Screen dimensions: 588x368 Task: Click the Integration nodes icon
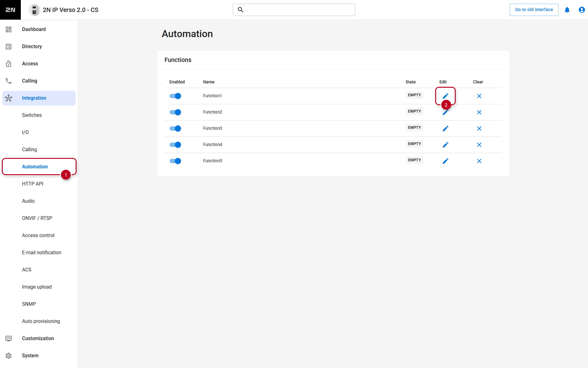click(x=9, y=98)
